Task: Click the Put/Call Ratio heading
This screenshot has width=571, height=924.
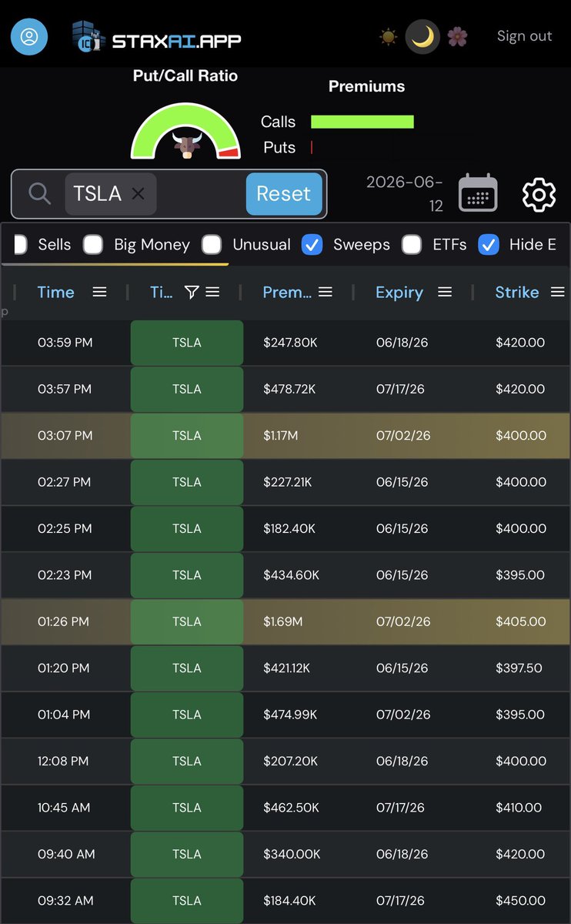Action: [185, 75]
